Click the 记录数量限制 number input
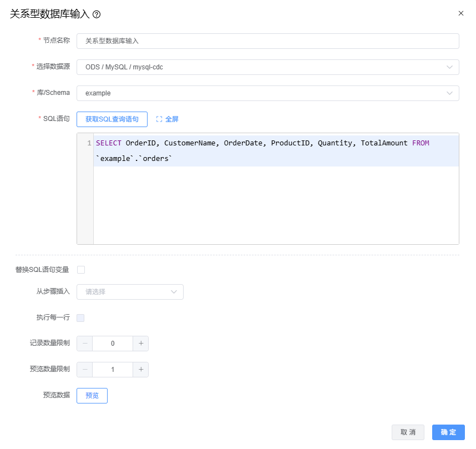476x449 pixels. click(x=113, y=344)
